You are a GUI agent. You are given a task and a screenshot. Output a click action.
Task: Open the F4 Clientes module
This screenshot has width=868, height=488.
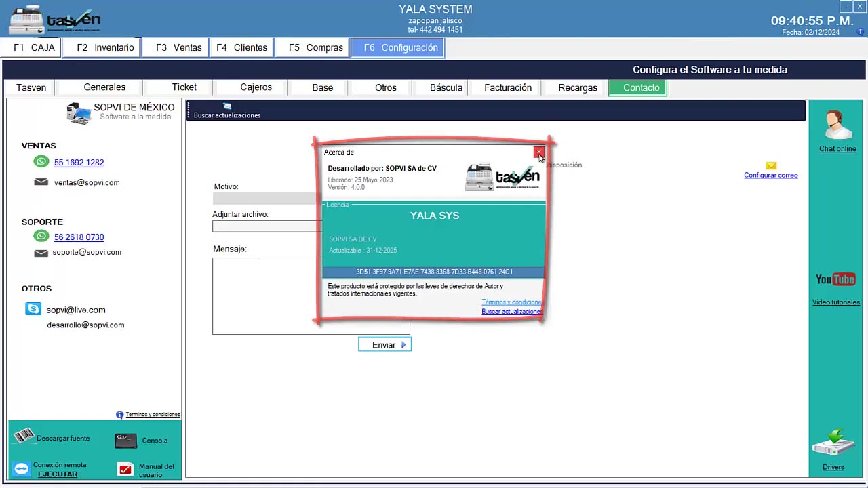coord(241,48)
